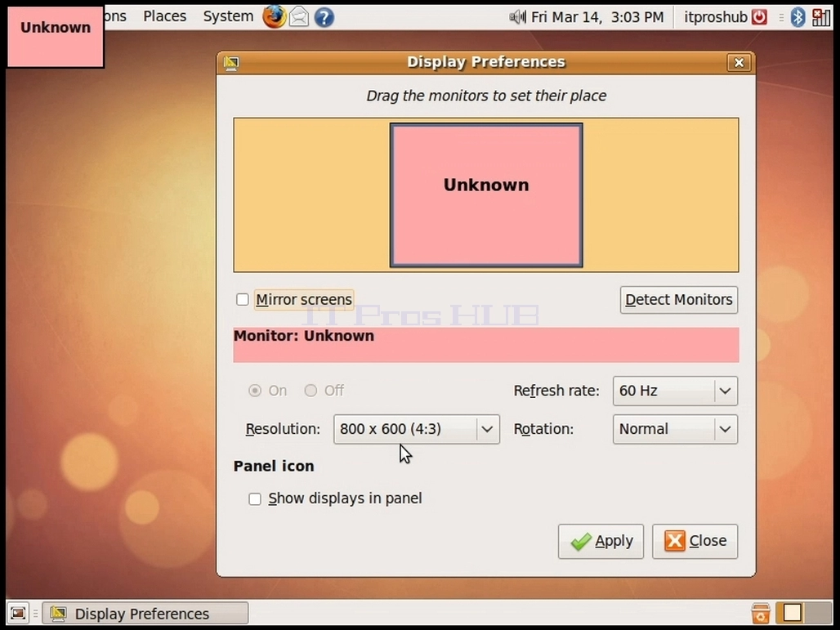Select the pink Unknown monitor in the layout area
The width and height of the screenshot is (840, 630).
486,195
